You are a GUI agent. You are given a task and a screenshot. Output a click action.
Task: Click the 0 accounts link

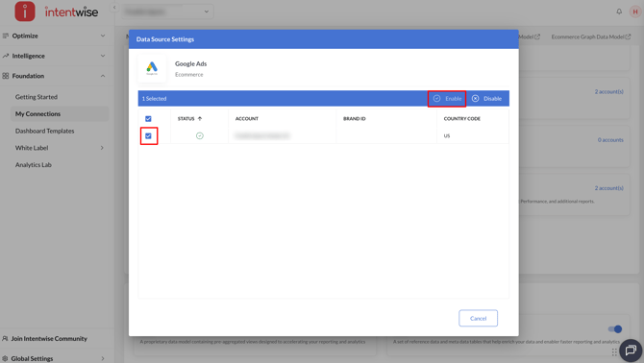coord(610,140)
